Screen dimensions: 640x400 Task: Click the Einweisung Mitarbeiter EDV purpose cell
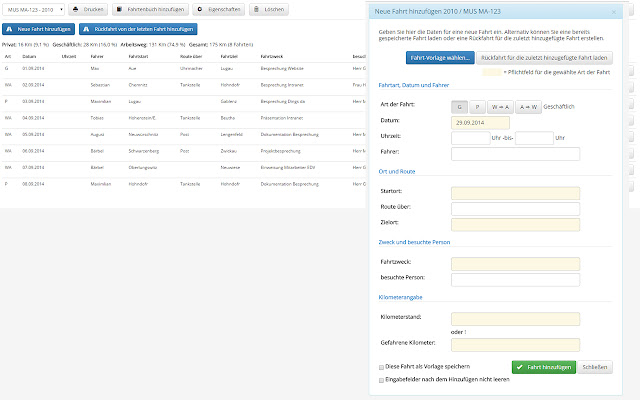tap(288, 168)
